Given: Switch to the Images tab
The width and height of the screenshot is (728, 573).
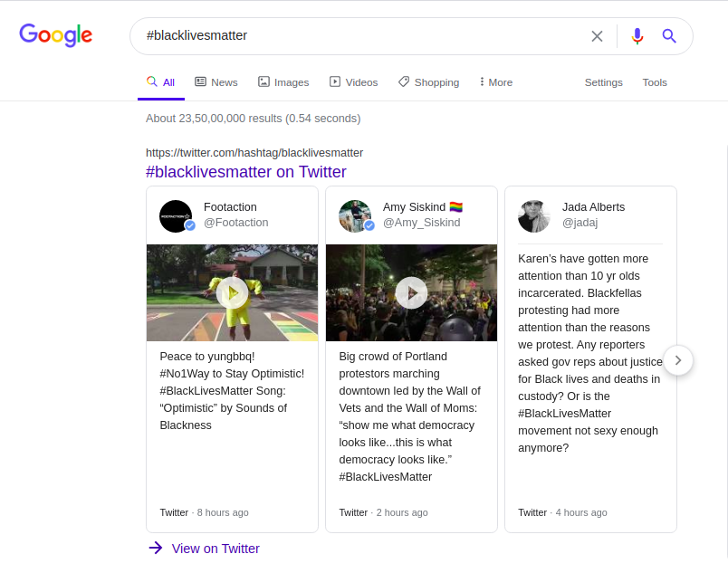Looking at the screenshot, I should tap(283, 82).
